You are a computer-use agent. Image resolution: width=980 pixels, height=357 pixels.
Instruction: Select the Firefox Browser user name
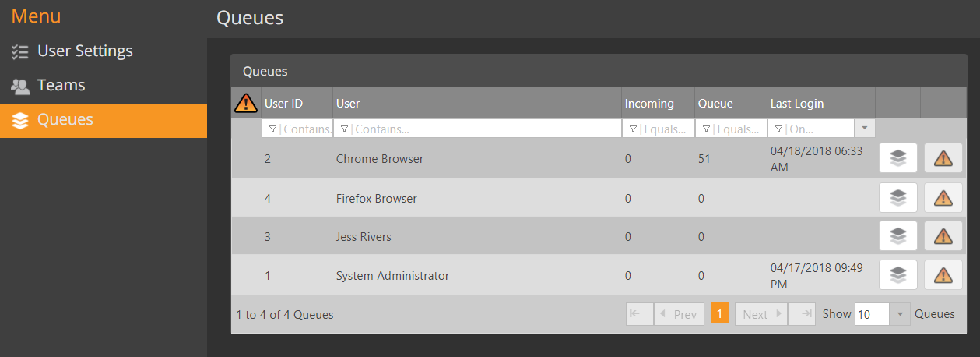377,198
